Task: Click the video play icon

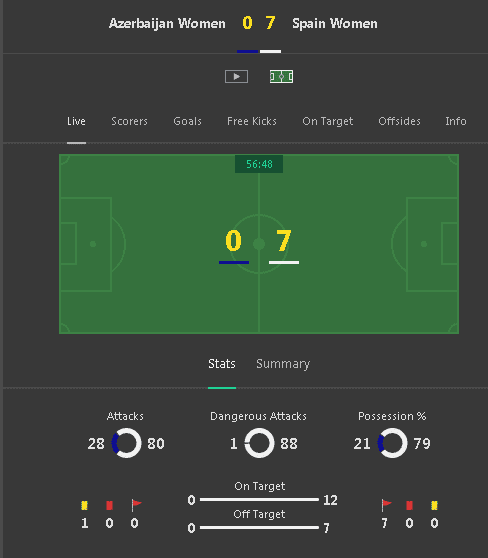Action: click(x=236, y=77)
